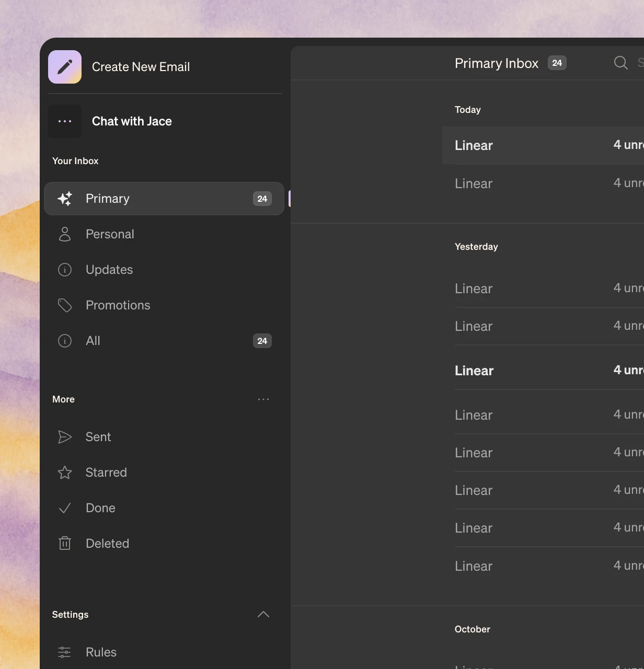Select the Primary inbox
This screenshot has width=644, height=669.
(x=108, y=199)
